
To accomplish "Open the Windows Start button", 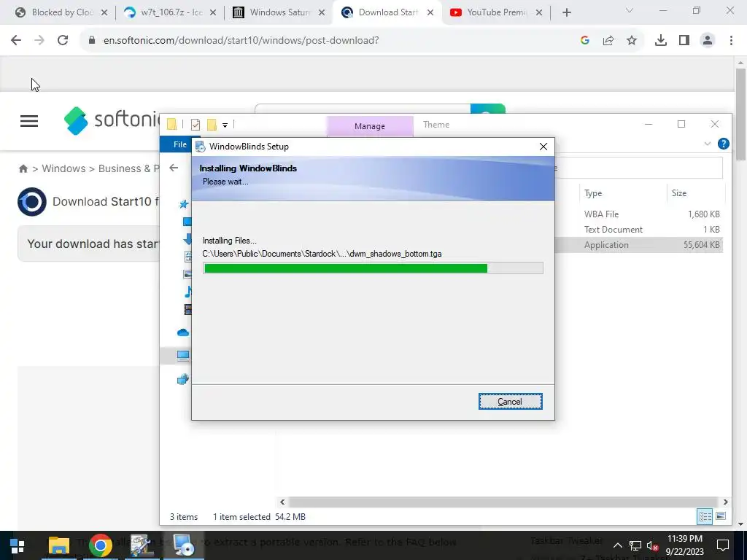I will point(18,545).
